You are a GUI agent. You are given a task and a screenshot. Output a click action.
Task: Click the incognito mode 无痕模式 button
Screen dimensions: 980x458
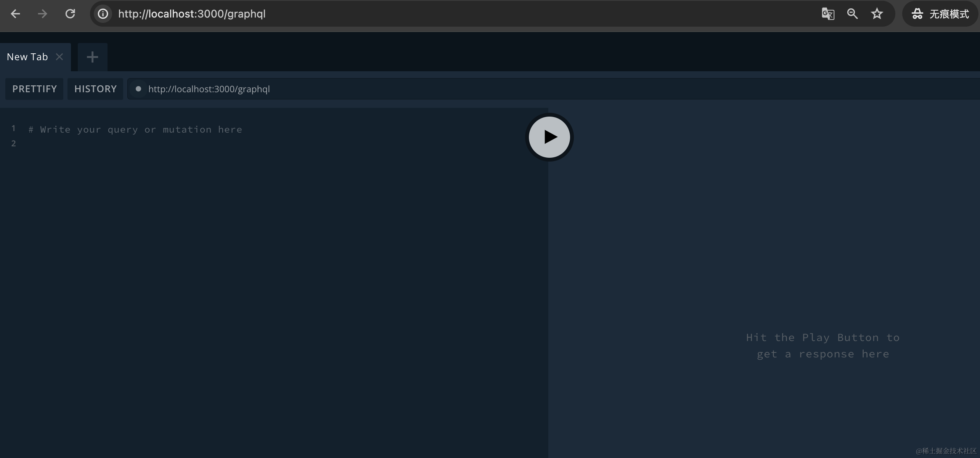click(940, 14)
